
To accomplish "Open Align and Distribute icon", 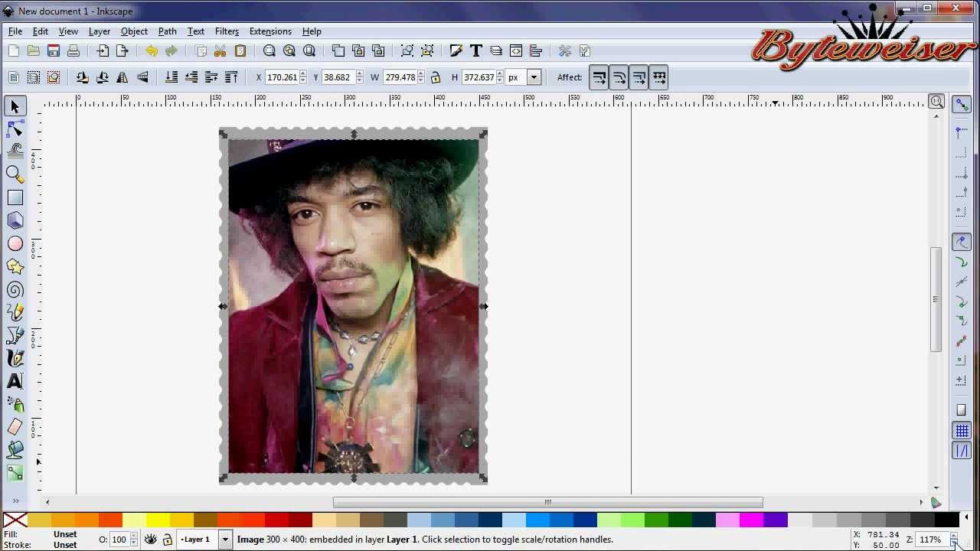I will (x=536, y=51).
